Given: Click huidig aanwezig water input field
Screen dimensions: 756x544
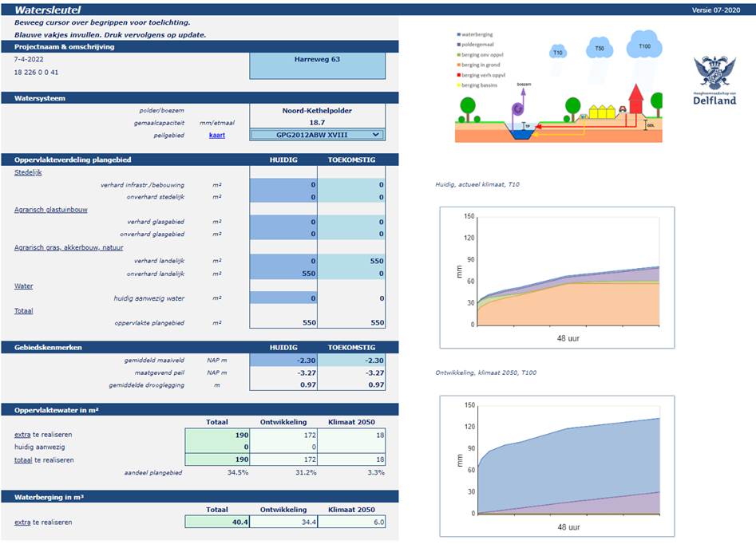Looking at the screenshot, I should 283,298.
